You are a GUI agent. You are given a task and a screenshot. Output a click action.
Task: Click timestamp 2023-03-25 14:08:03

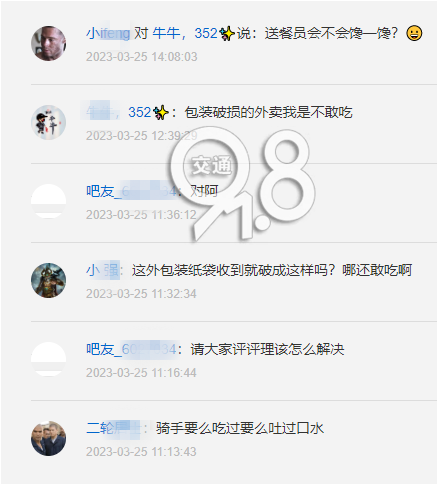coord(142,57)
